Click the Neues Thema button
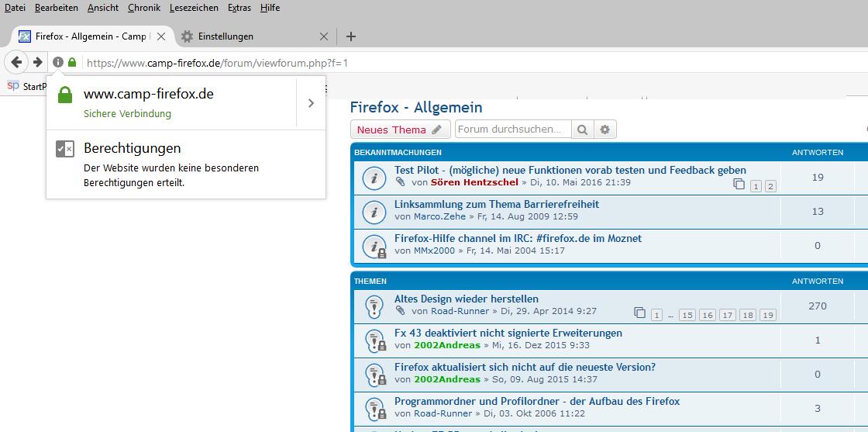This screenshot has height=432, width=868. click(x=400, y=130)
